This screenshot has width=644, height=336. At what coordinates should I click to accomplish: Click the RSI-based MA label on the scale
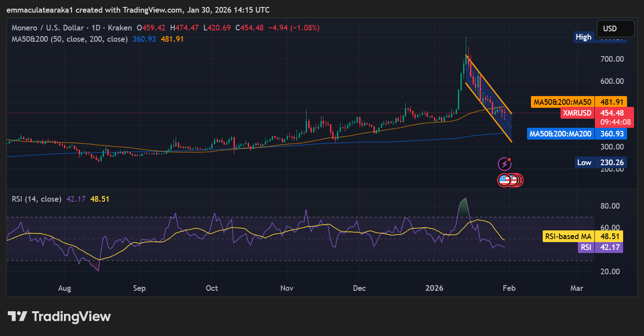[x=567, y=236]
